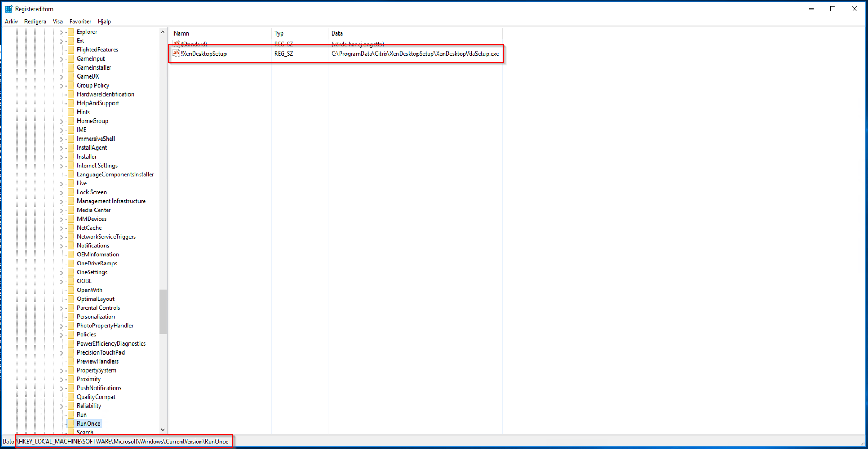Select the PhotoPropertyHandler key
Image resolution: width=868 pixels, height=449 pixels.
click(x=105, y=326)
